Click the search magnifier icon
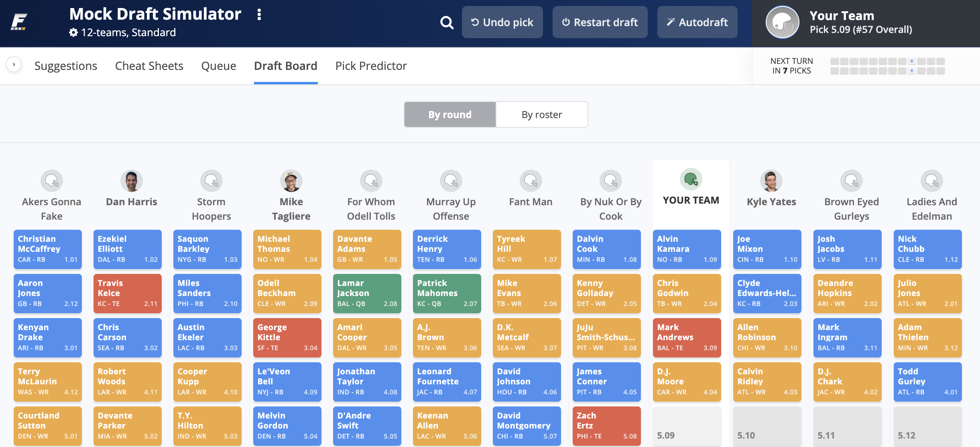The image size is (980, 447). [x=446, y=22]
